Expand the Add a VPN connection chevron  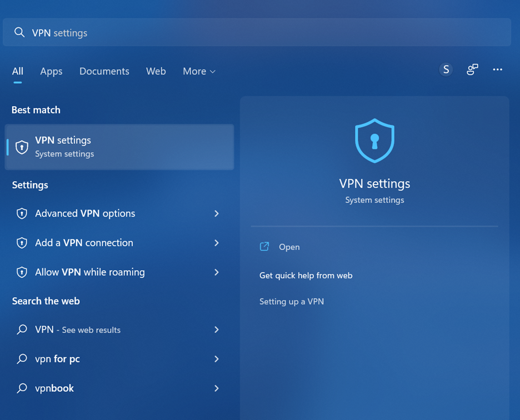(217, 243)
